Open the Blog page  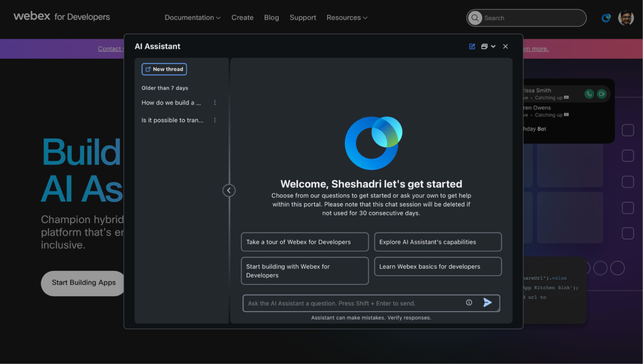coord(271,17)
